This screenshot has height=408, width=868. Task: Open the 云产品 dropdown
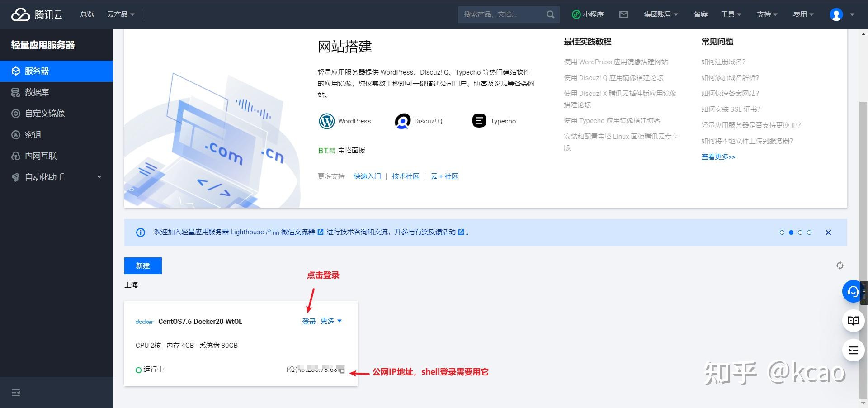tap(121, 14)
